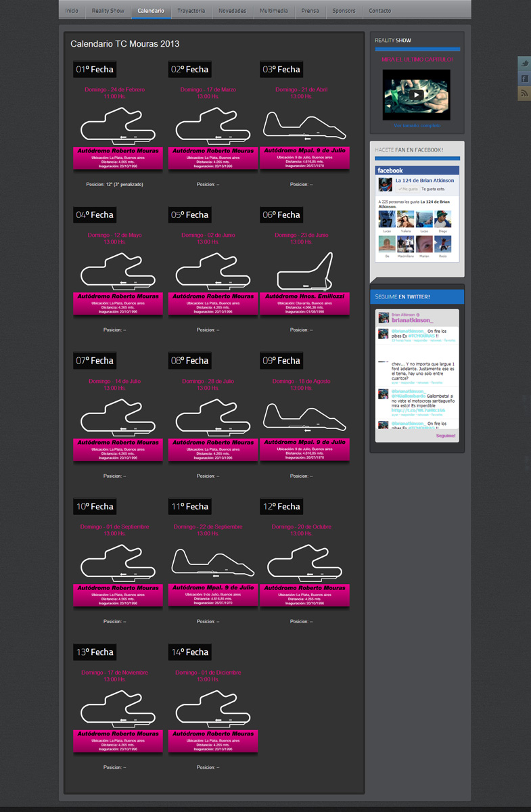The height and width of the screenshot is (812, 531).
Task: Click the 'Seguime!' Twitter follow link
Action: (445, 436)
